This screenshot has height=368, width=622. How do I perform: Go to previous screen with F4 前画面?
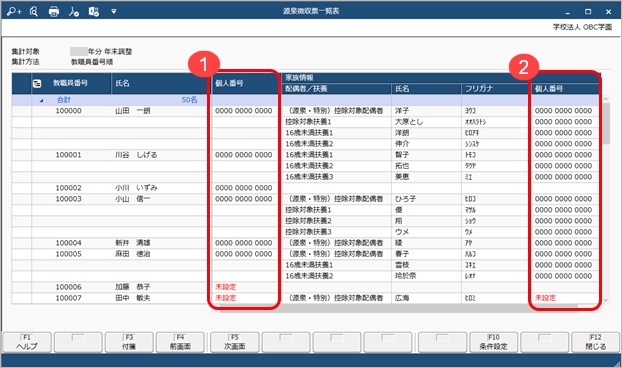point(180,342)
